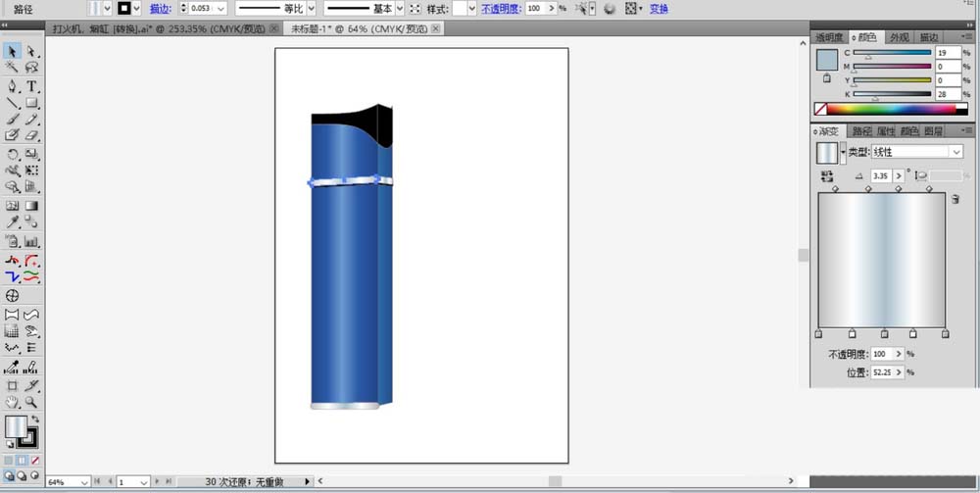Open the 样式 graphic style dropdown
This screenshot has height=493, width=980.
[x=472, y=9]
